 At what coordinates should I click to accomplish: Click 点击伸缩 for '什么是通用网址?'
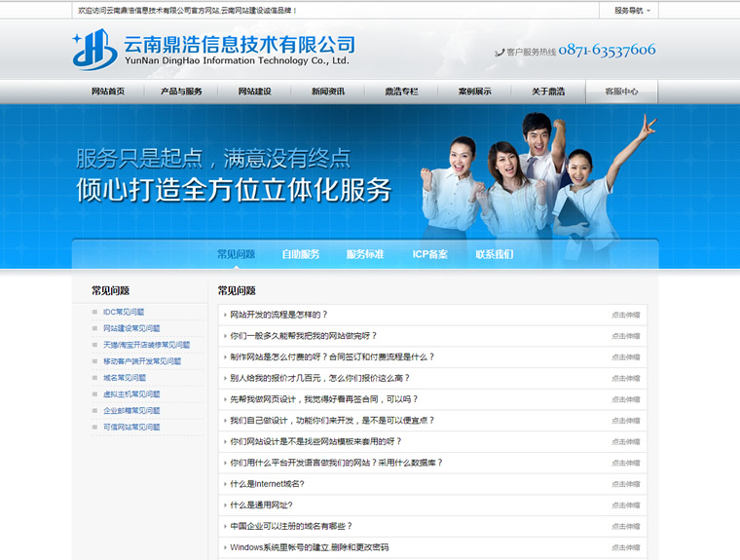pos(625,505)
